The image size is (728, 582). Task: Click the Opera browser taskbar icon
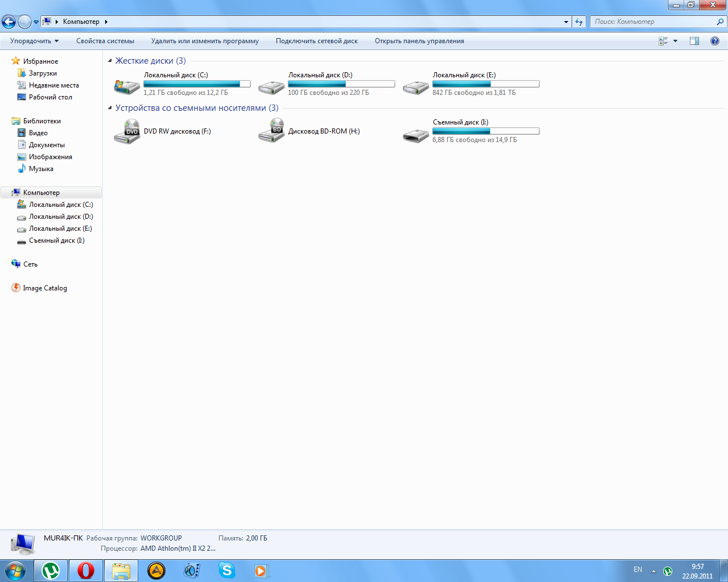(x=86, y=571)
